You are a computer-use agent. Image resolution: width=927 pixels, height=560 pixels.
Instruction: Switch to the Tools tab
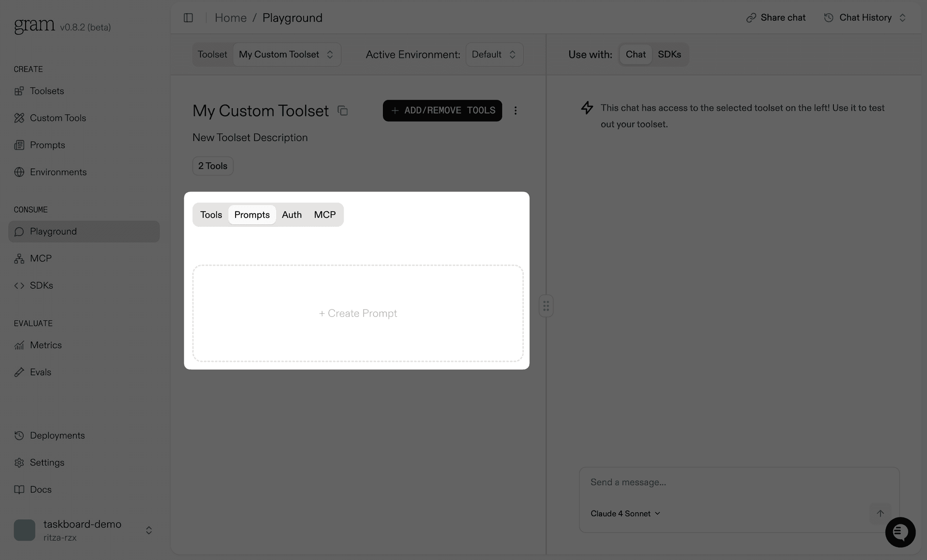[x=211, y=214]
